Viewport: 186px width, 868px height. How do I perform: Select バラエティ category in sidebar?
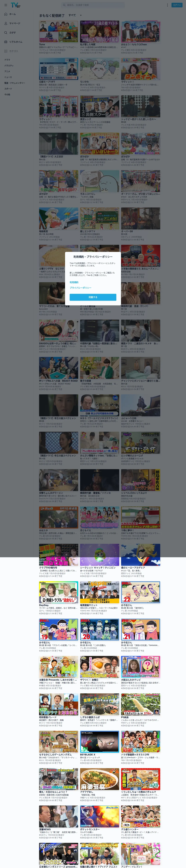pyautogui.click(x=9, y=66)
